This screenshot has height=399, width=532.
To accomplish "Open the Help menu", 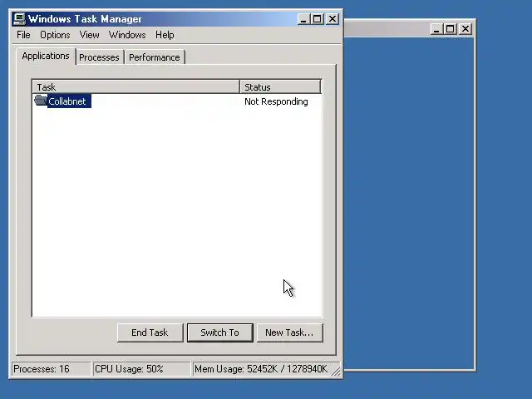I will (165, 35).
